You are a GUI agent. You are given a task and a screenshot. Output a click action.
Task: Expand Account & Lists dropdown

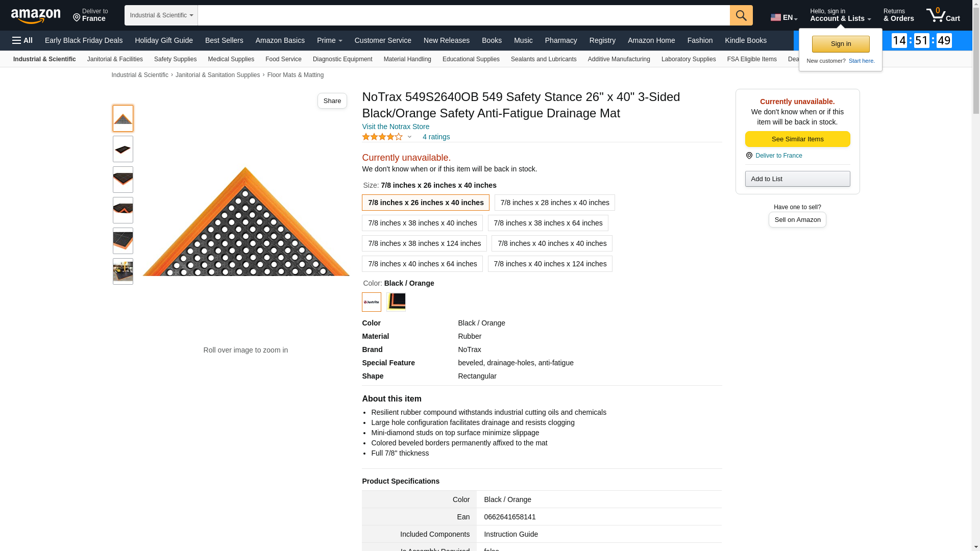pyautogui.click(x=840, y=15)
